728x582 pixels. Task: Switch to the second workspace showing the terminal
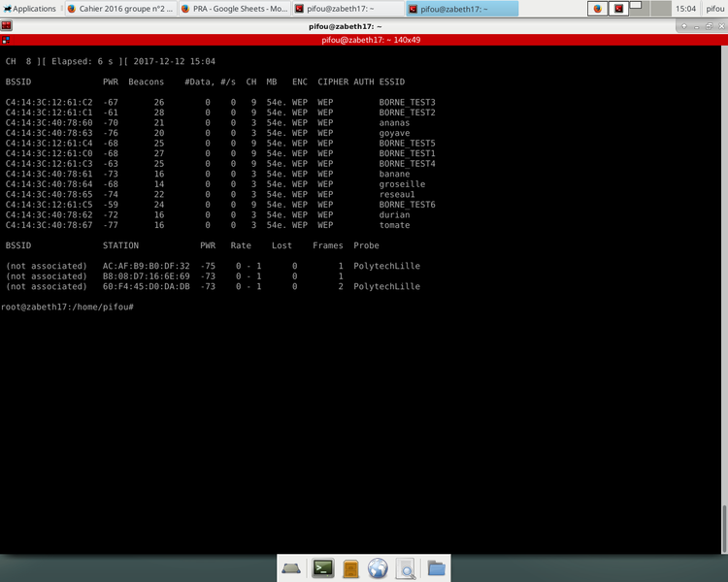(618, 9)
